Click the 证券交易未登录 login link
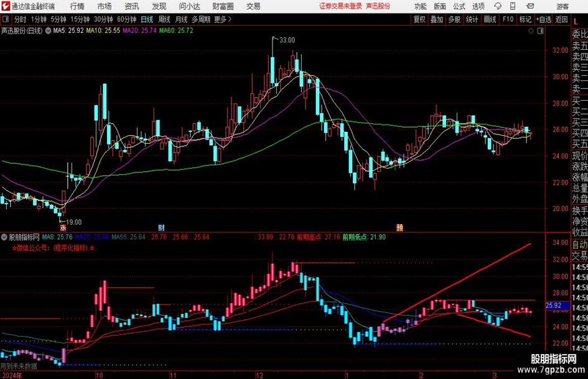Image resolution: width=588 pixels, height=379 pixels. coord(340,6)
